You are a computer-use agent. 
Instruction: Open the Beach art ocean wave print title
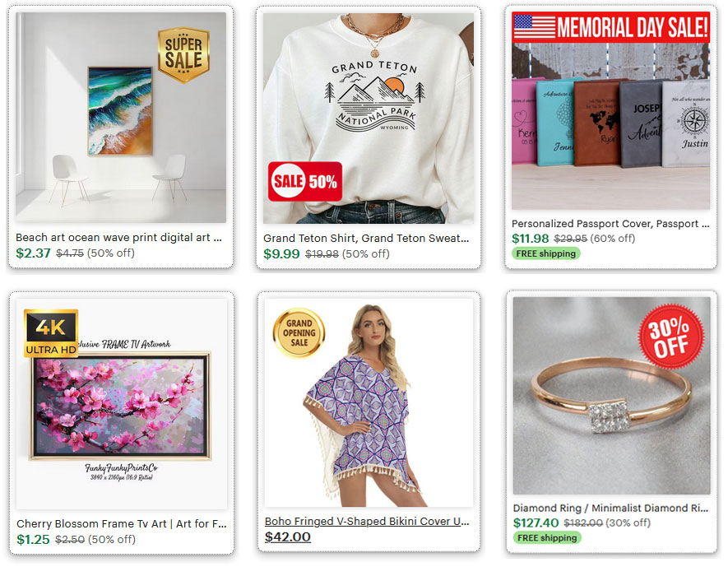(118, 237)
